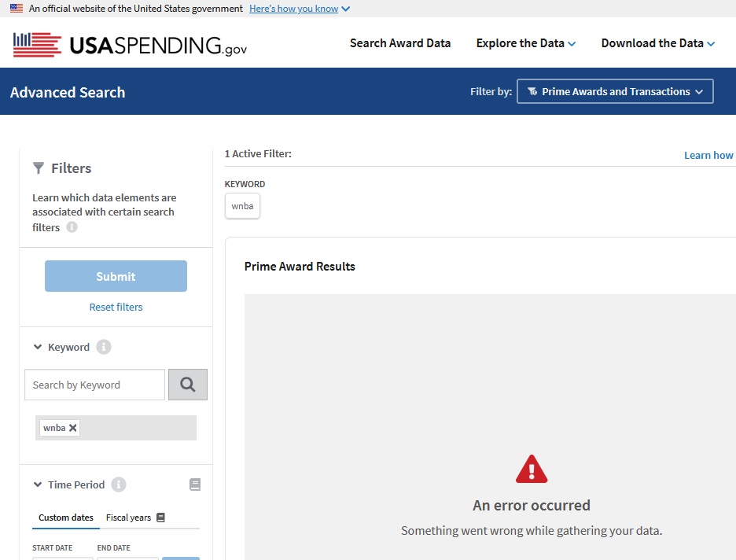The width and height of the screenshot is (736, 560).
Task: Click the Filters funnel icon
Action: click(39, 168)
